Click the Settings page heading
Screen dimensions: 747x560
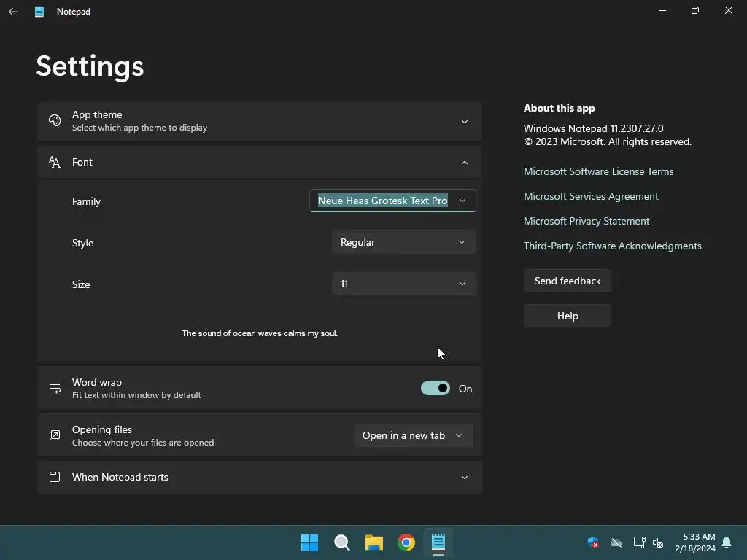point(90,66)
